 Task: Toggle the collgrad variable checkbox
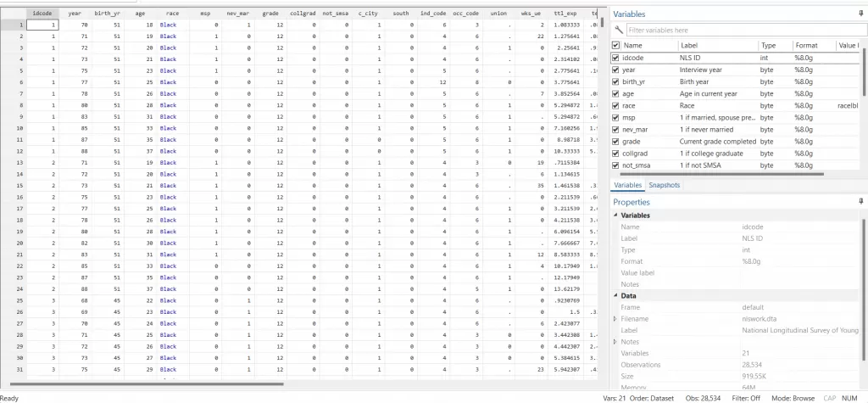pyautogui.click(x=616, y=153)
